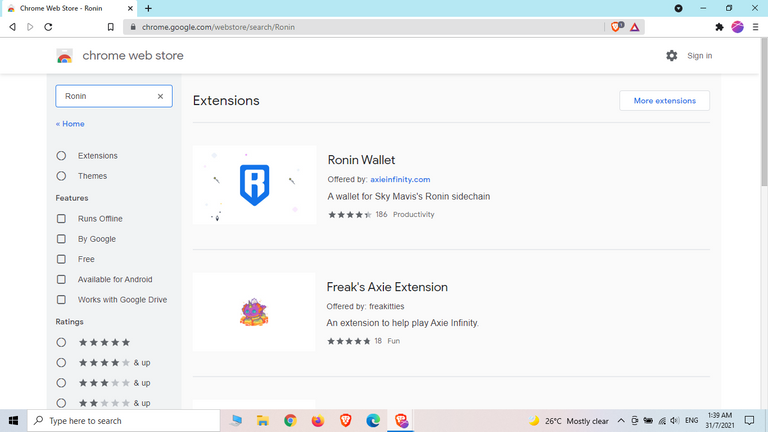
Task: Open the browser profile avatar
Action: [x=738, y=27]
